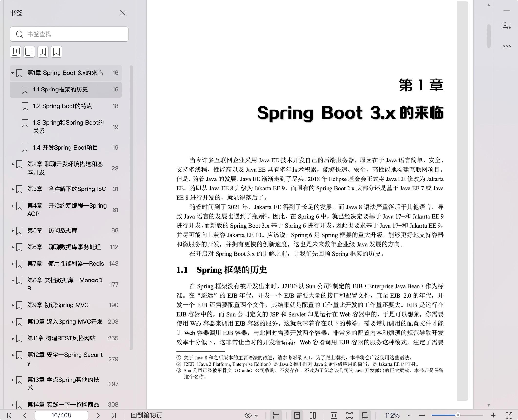
Task: Expand 第2章 聊聊开发环境搭建和基本开发
Action: 13,164
